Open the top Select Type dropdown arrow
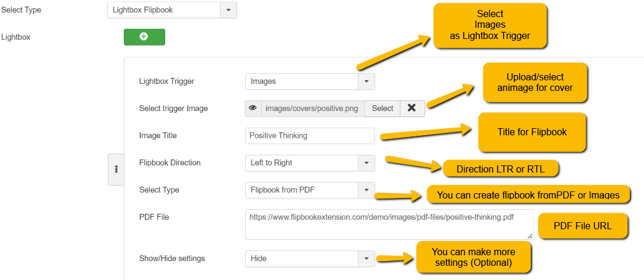644x280 pixels. [x=228, y=10]
